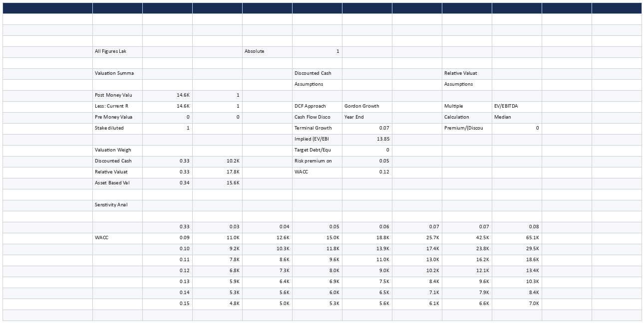The image size is (644, 323).
Task: Select the sensitivity WACC row 0.15
Action: coord(167,304)
